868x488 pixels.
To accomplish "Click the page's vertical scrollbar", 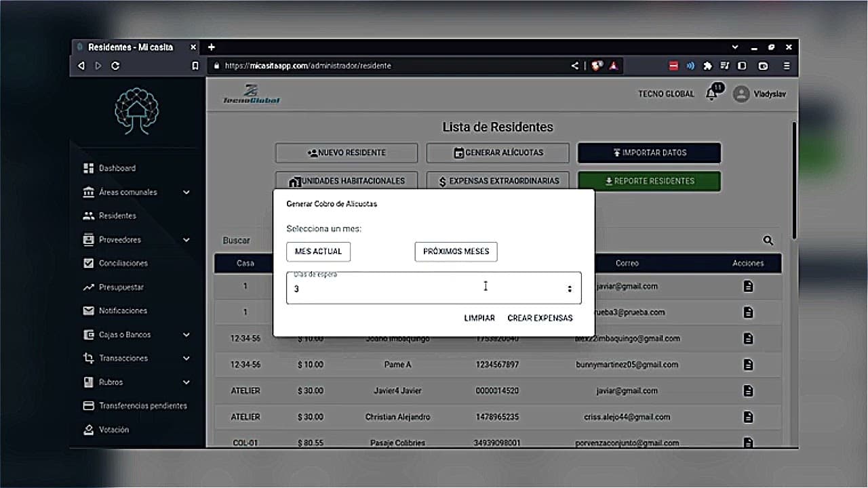I will tap(793, 180).
